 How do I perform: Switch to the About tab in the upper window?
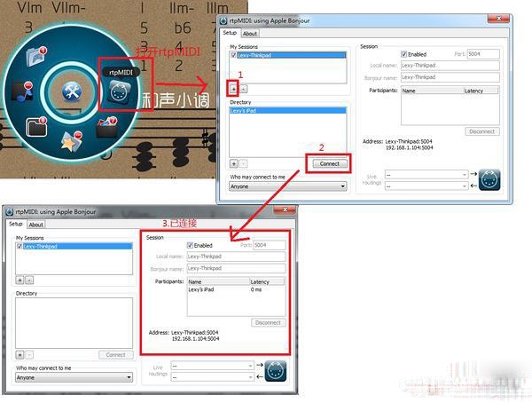click(250, 34)
